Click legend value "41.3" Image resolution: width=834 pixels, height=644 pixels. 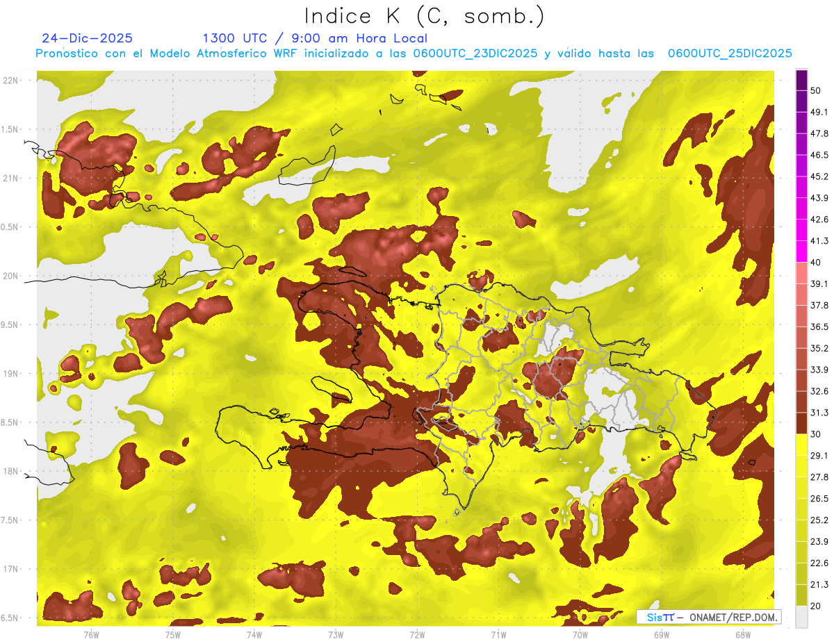pos(819,241)
